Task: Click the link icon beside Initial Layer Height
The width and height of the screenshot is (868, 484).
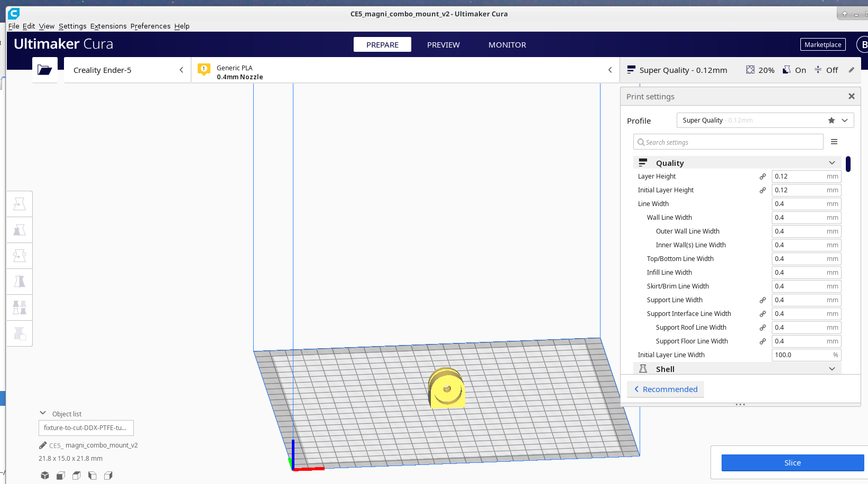Action: pyautogui.click(x=763, y=190)
